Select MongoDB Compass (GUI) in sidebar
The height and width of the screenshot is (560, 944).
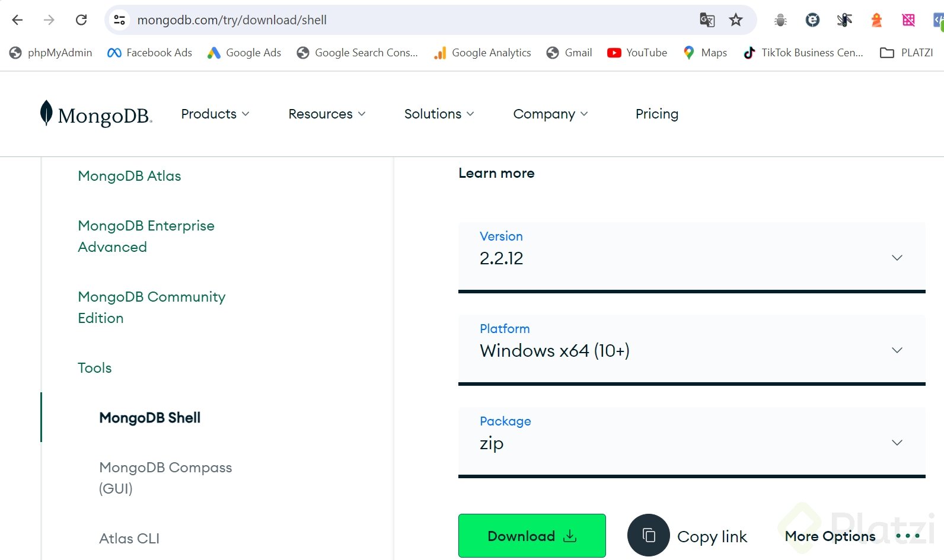[x=165, y=478]
